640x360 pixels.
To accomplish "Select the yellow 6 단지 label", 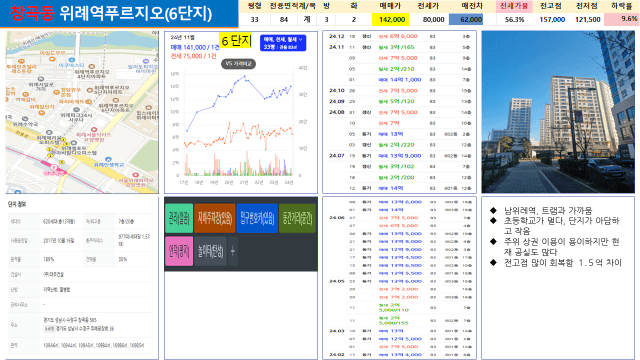I will (x=236, y=41).
